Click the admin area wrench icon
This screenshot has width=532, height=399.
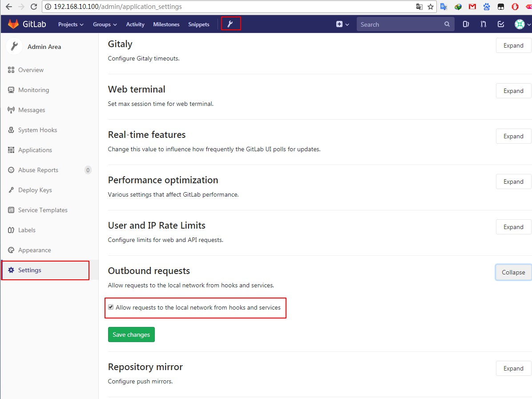point(230,24)
